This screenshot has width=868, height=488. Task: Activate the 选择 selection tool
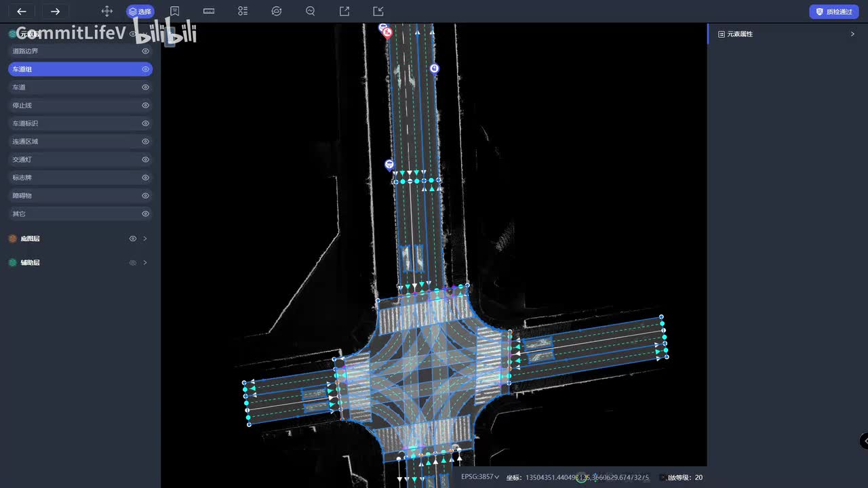140,12
